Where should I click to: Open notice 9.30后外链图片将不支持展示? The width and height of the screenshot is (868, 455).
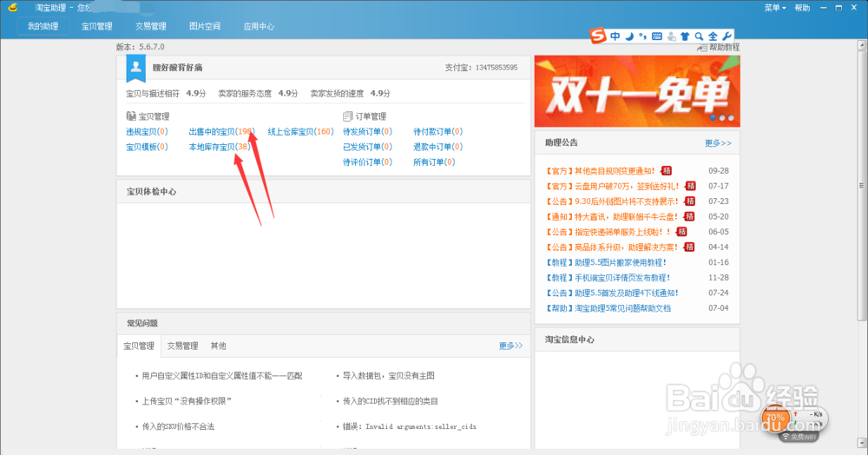tap(612, 201)
